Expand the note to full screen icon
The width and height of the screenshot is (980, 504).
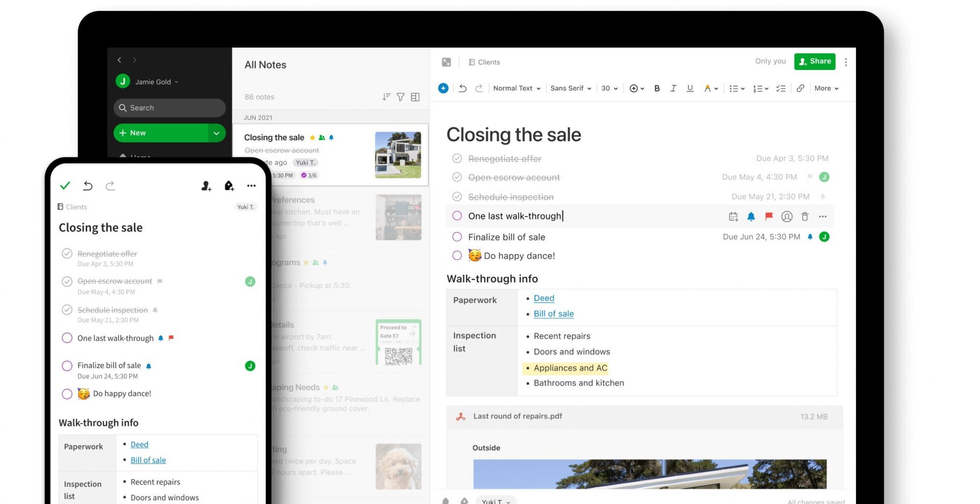point(446,62)
